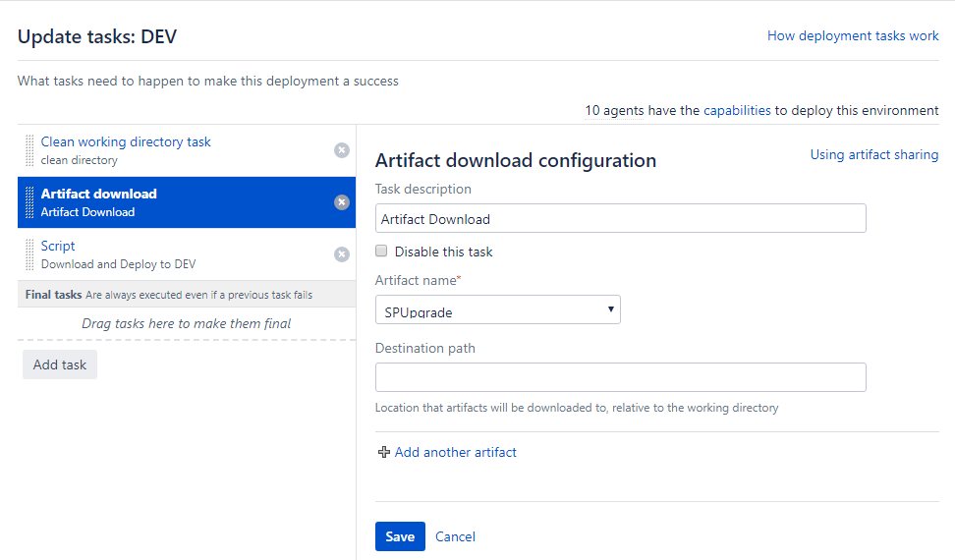Remove the Script task
Screen dimensions: 955x560
[342, 254]
